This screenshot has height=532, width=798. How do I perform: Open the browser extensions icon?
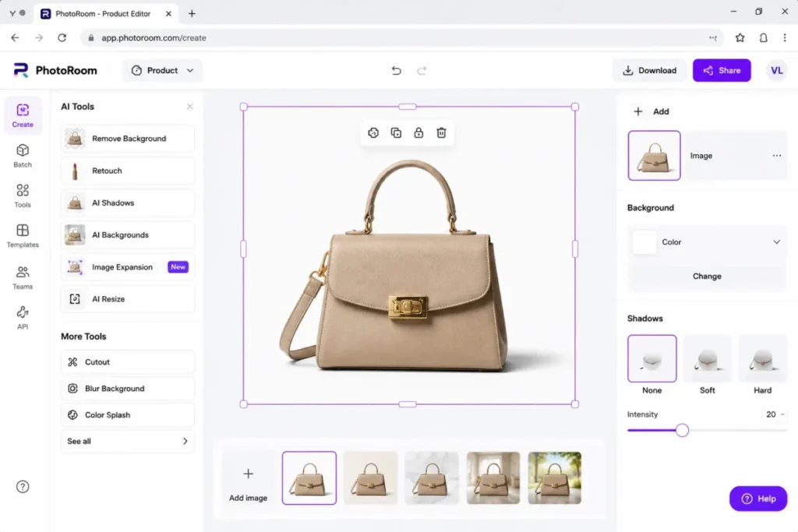pyautogui.click(x=763, y=37)
